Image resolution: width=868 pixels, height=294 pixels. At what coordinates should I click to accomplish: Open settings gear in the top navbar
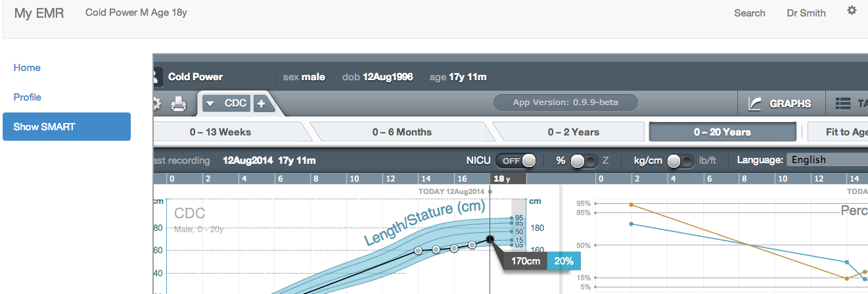[x=852, y=11]
